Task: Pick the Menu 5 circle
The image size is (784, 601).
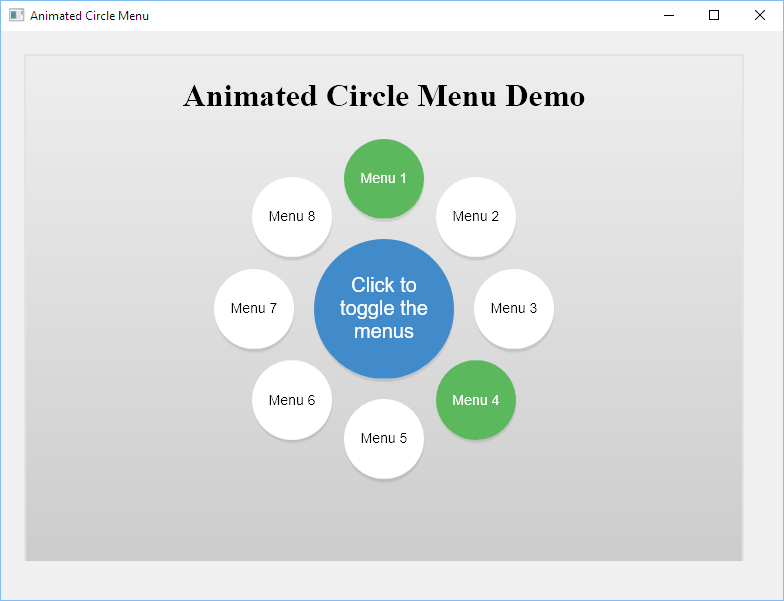Action: point(384,438)
